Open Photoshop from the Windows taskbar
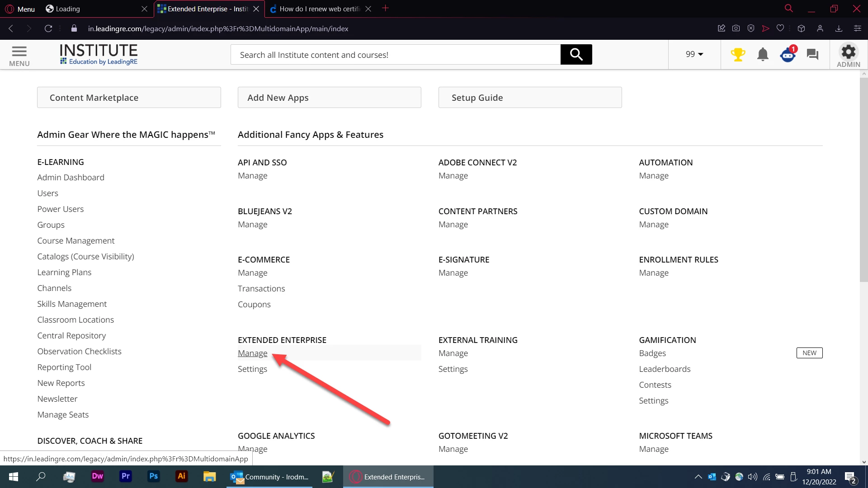This screenshot has width=868, height=488. click(154, 476)
